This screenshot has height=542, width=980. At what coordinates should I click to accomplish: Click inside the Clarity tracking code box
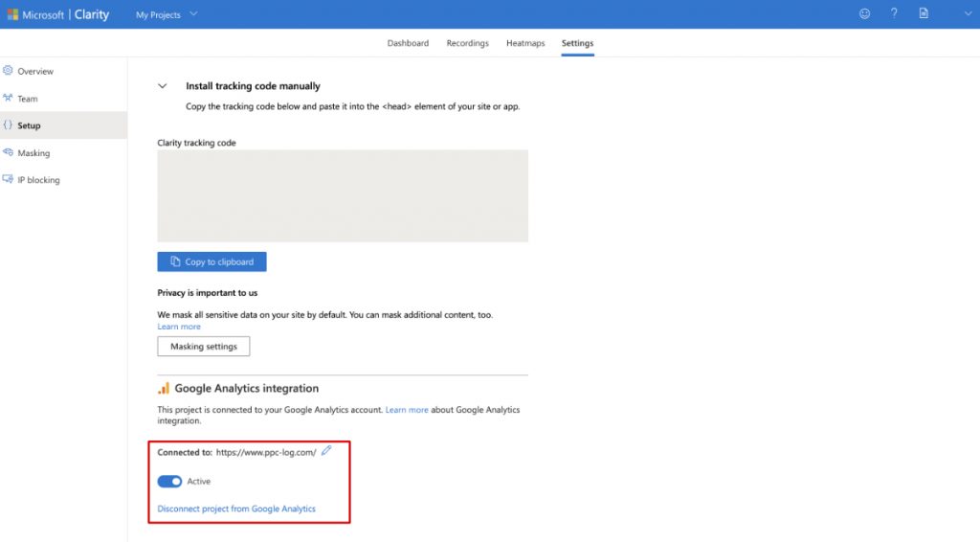343,195
